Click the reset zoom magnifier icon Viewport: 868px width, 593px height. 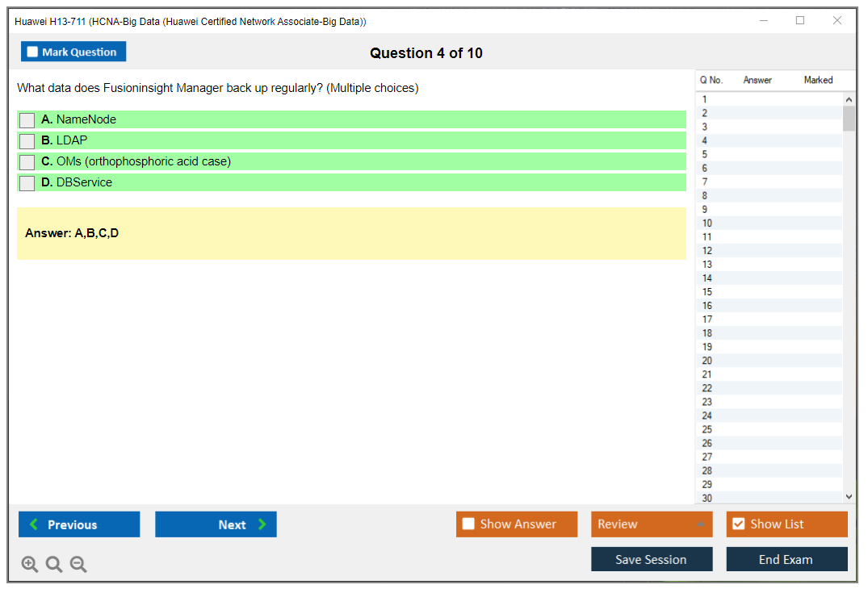[x=54, y=565]
